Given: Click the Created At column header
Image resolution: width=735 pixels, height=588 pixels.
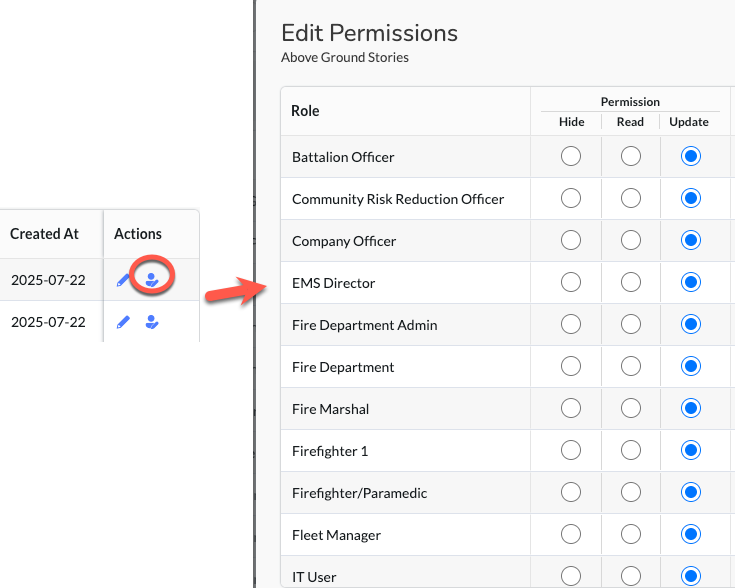Looking at the screenshot, I should (x=45, y=234).
